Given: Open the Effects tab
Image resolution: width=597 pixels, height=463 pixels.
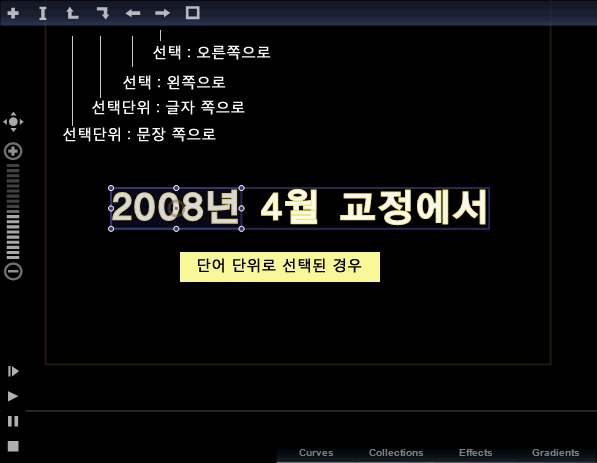Looking at the screenshot, I should 476,453.
